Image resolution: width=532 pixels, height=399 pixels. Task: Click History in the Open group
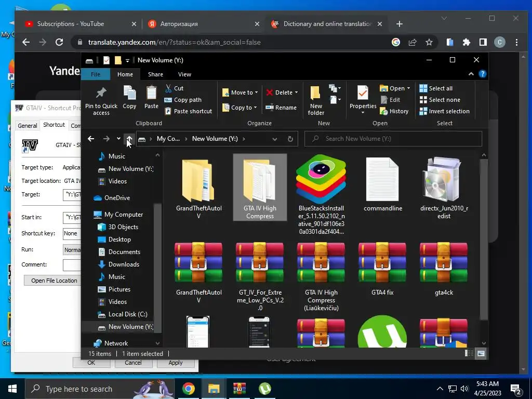394,111
